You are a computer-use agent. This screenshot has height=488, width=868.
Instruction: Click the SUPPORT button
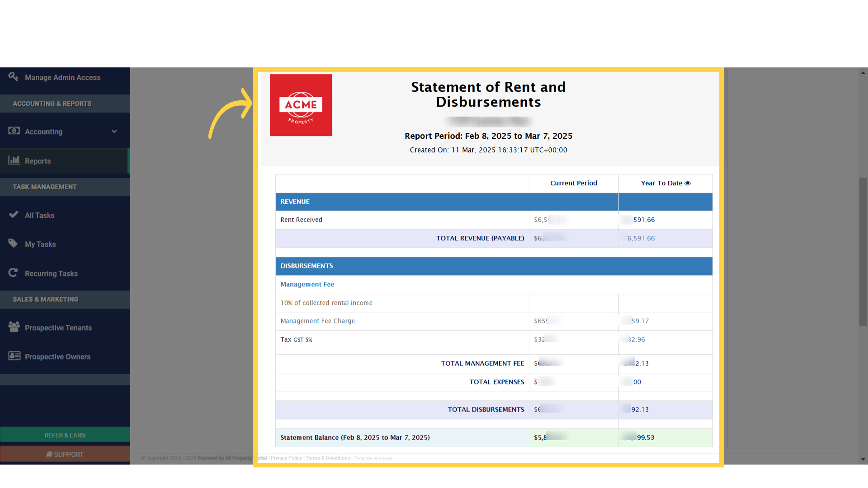pos(65,454)
